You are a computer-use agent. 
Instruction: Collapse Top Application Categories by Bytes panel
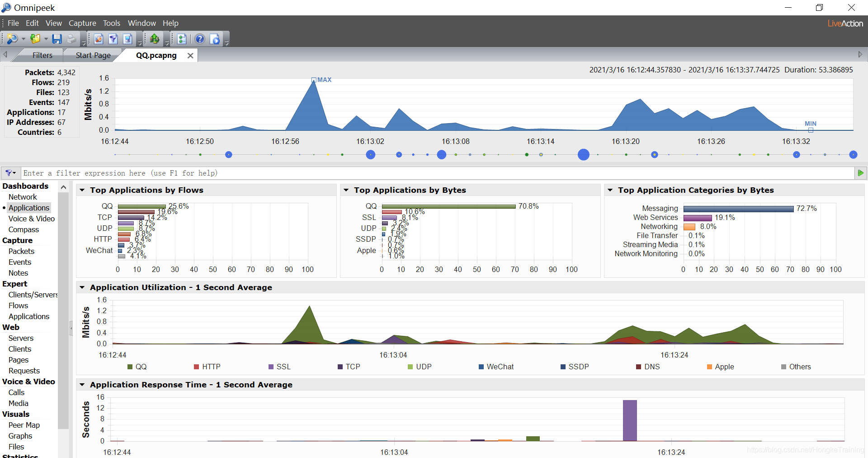click(x=610, y=190)
